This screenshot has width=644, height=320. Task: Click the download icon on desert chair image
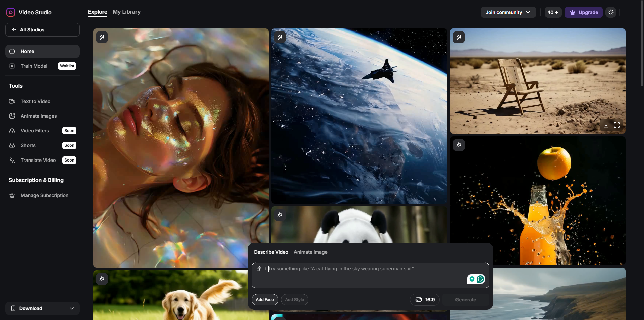606,125
